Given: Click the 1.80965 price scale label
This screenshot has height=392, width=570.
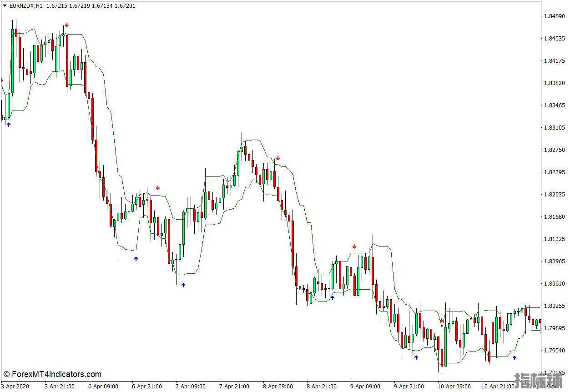Looking at the screenshot, I should point(555,261).
